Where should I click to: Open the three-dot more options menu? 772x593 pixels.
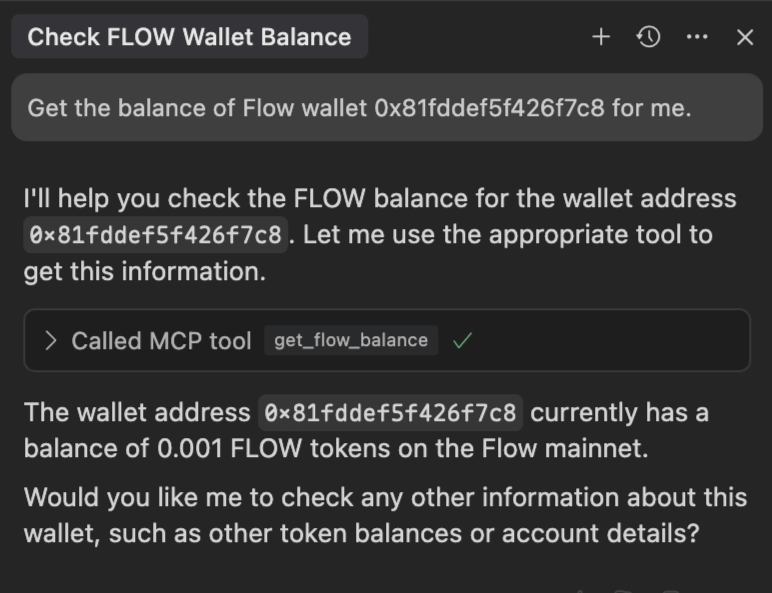697,37
